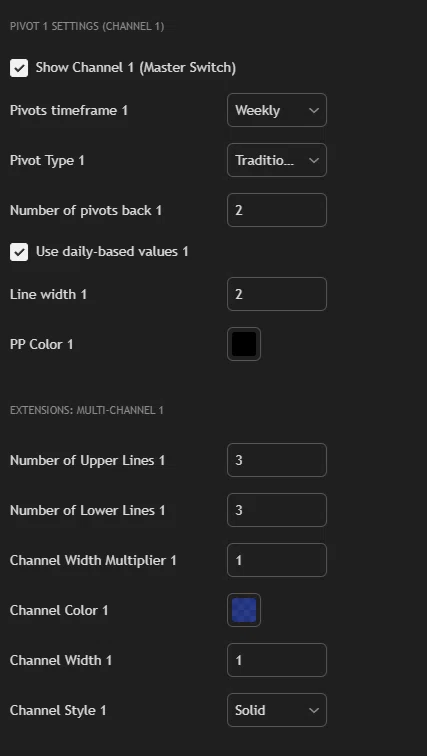Select the Channel Width 1 input field

coord(277,660)
